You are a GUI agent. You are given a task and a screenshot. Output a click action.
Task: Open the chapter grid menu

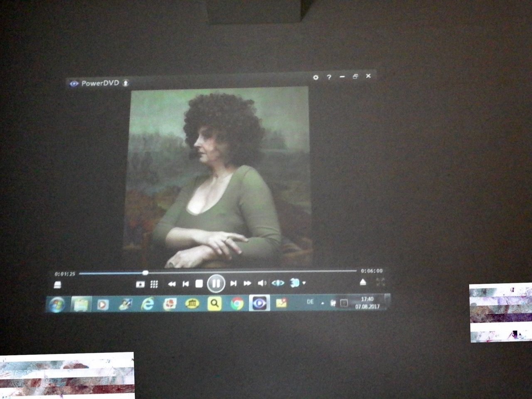pyautogui.click(x=154, y=284)
